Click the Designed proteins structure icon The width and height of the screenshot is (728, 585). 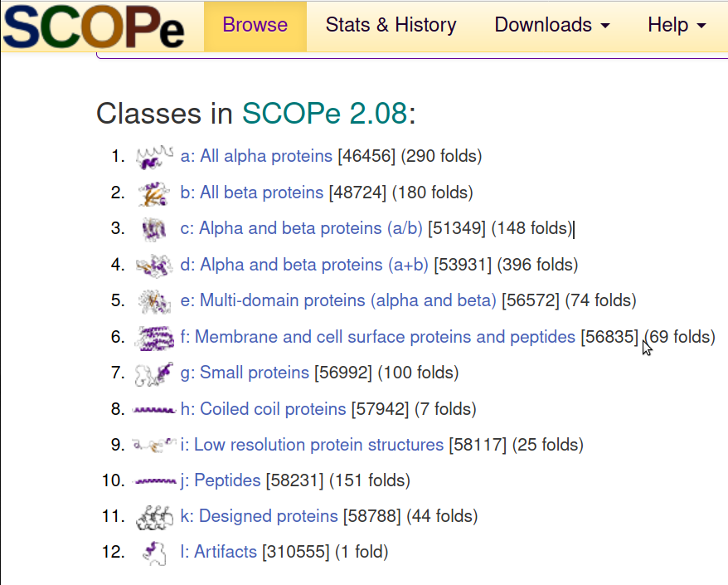(154, 517)
